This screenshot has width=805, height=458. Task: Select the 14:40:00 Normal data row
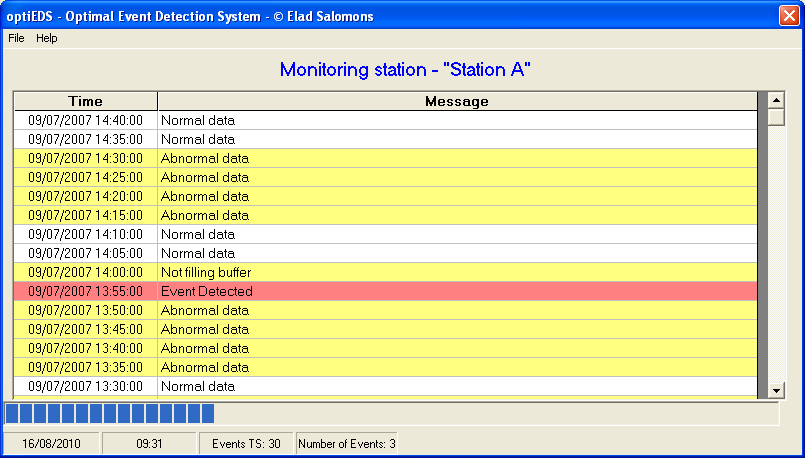[x=386, y=120]
